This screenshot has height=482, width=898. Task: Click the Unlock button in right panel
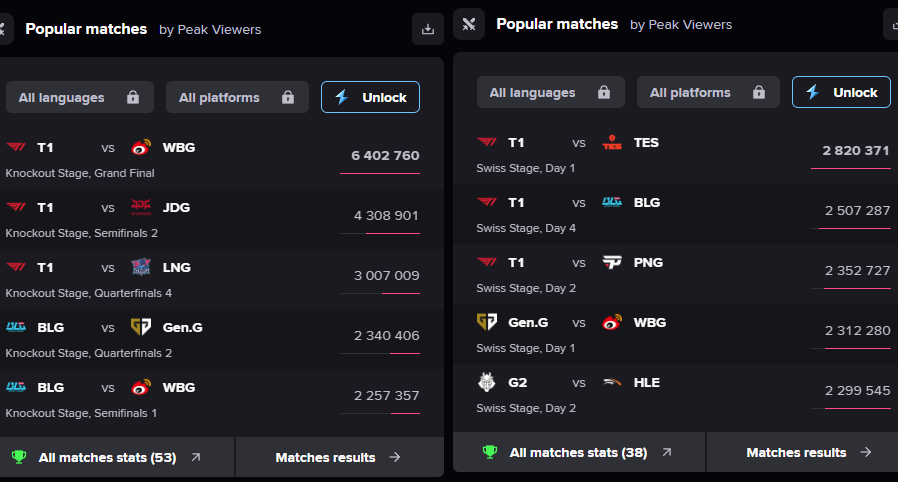[x=841, y=92]
